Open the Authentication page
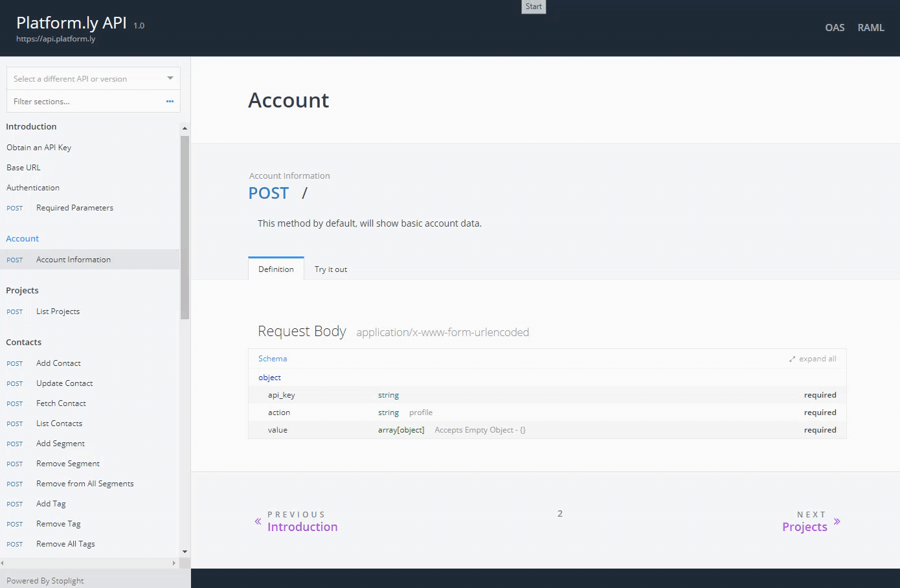Viewport: 900px width, 588px height. 33,187
